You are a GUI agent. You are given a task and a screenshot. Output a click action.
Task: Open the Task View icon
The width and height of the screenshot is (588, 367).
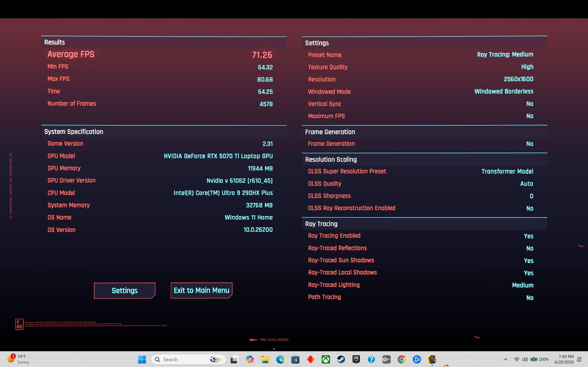(234, 359)
